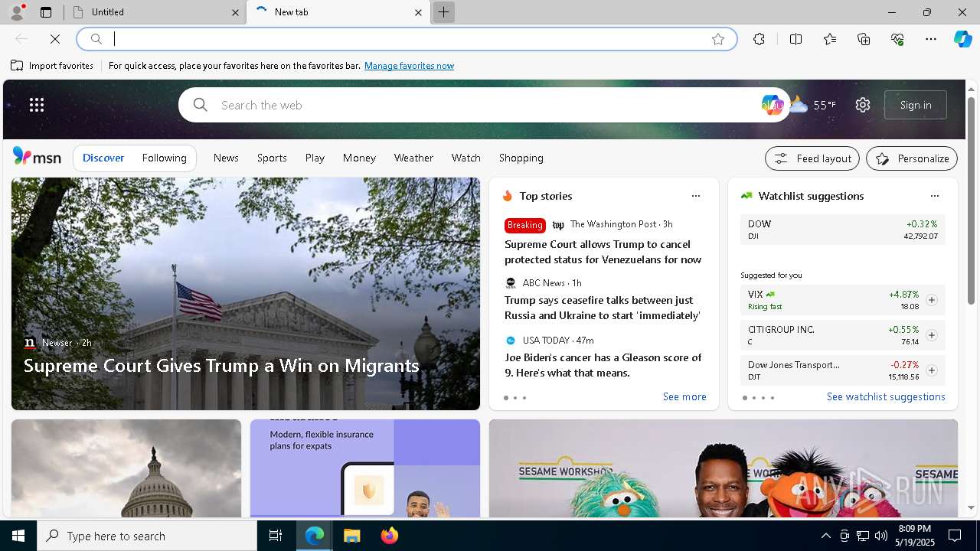
Task: Launch Copilot from the toolbar
Action: [962, 39]
